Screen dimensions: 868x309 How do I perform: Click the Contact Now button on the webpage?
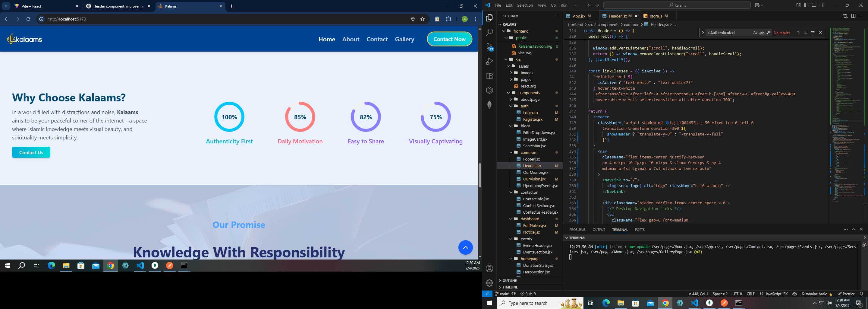449,39
